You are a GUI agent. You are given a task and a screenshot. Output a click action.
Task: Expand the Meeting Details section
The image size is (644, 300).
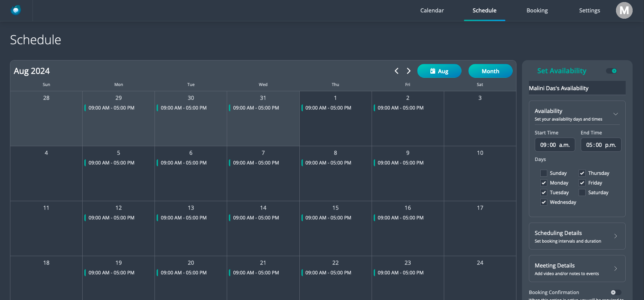pyautogui.click(x=577, y=269)
